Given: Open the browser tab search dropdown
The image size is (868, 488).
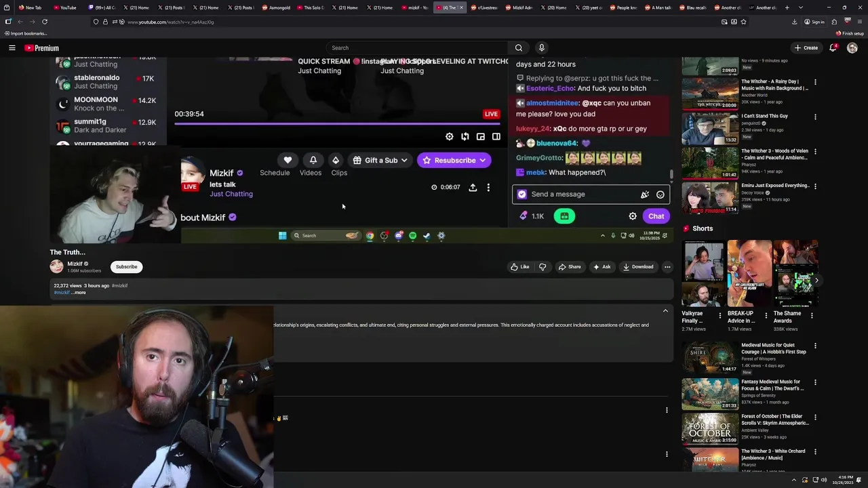Looking at the screenshot, I should click(801, 7).
